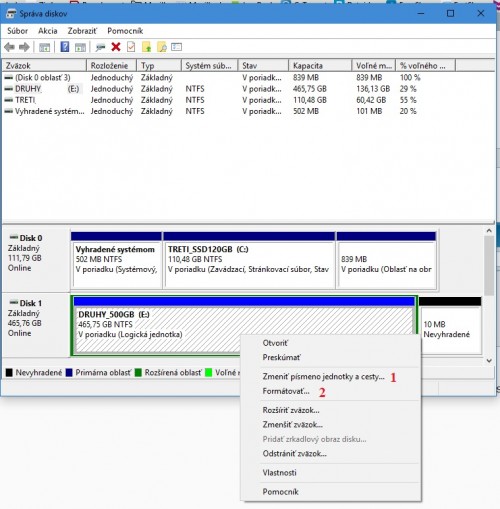Click the show/hide console tree icon

click(45, 47)
